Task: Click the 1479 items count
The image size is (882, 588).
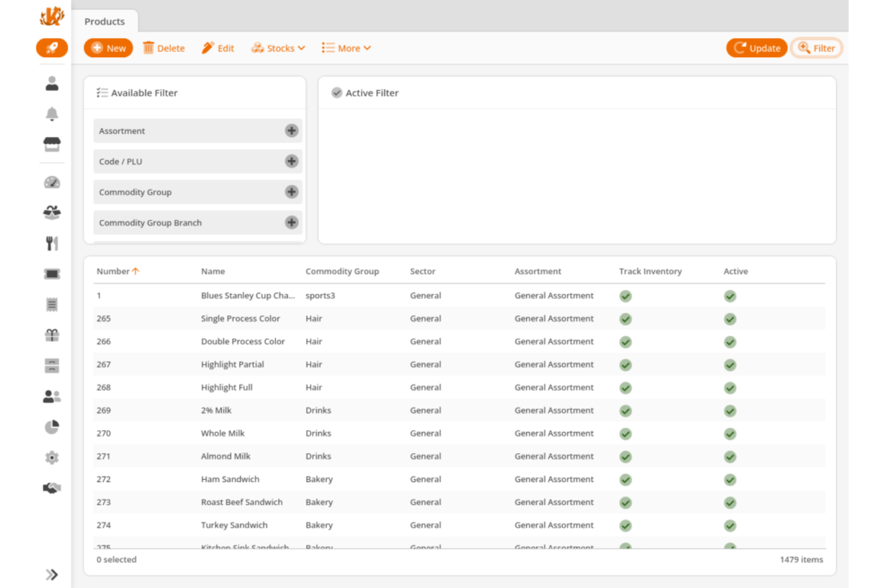Action: pyautogui.click(x=802, y=559)
